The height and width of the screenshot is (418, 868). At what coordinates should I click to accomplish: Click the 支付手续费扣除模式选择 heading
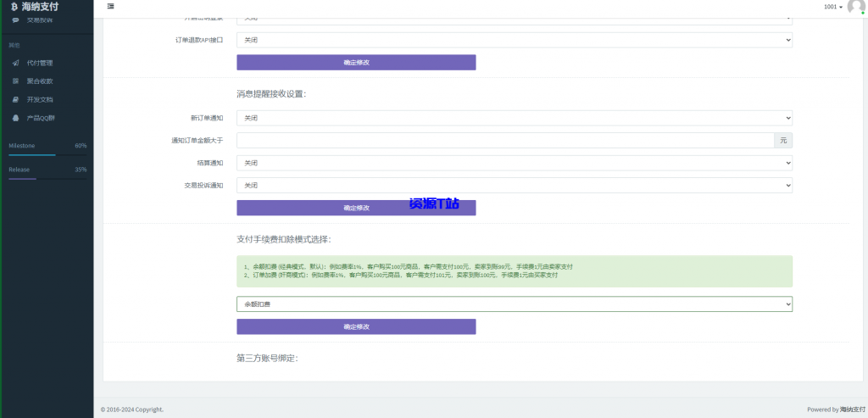(284, 239)
